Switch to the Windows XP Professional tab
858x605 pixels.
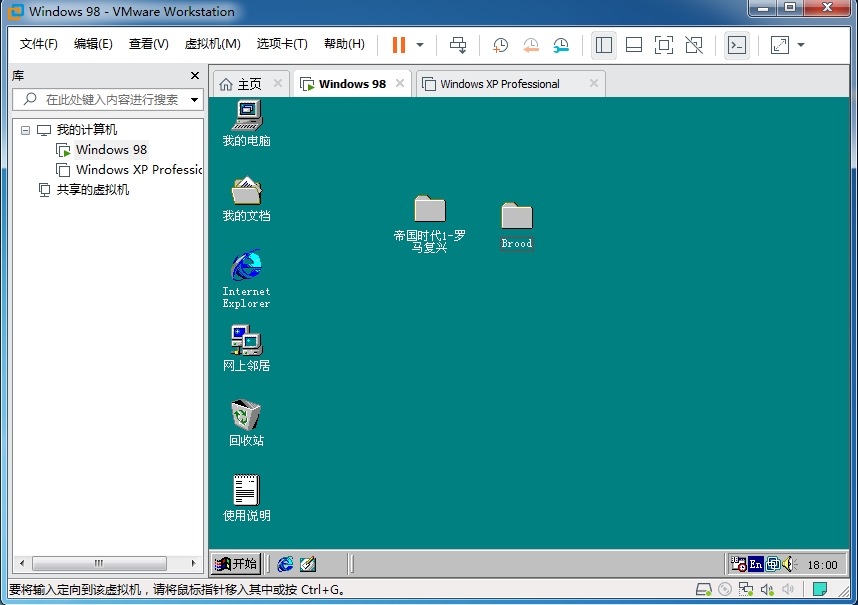[x=499, y=84]
